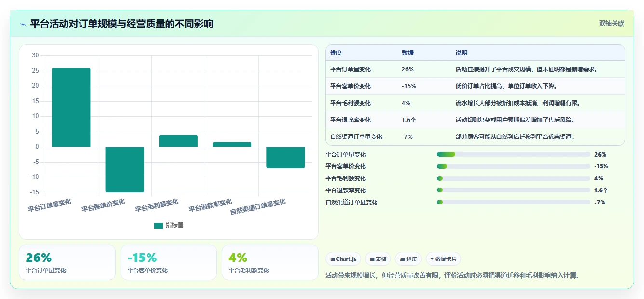Click the lightning icon beside the dashboard title

23,24
